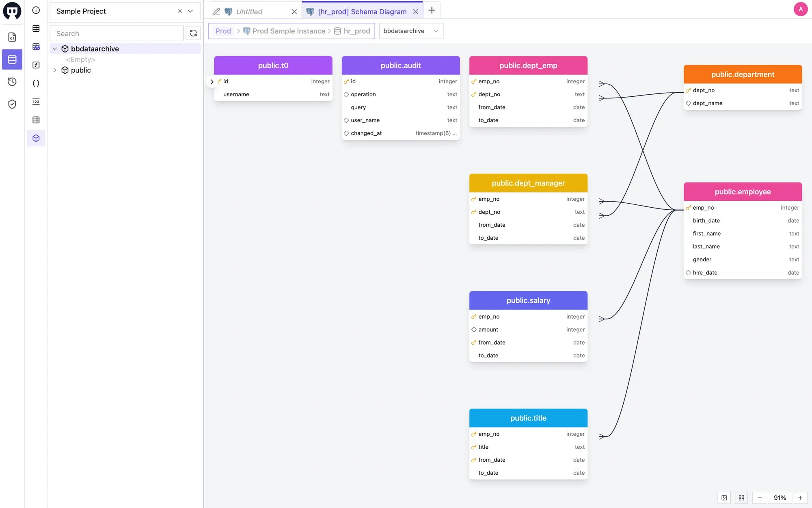Select the public.department table header
The height and width of the screenshot is (508, 812).
point(743,74)
